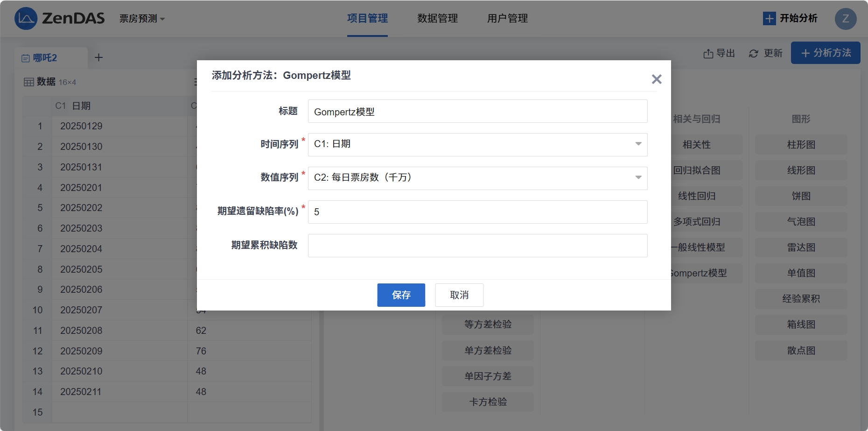Click the 导出 export icon

point(708,54)
